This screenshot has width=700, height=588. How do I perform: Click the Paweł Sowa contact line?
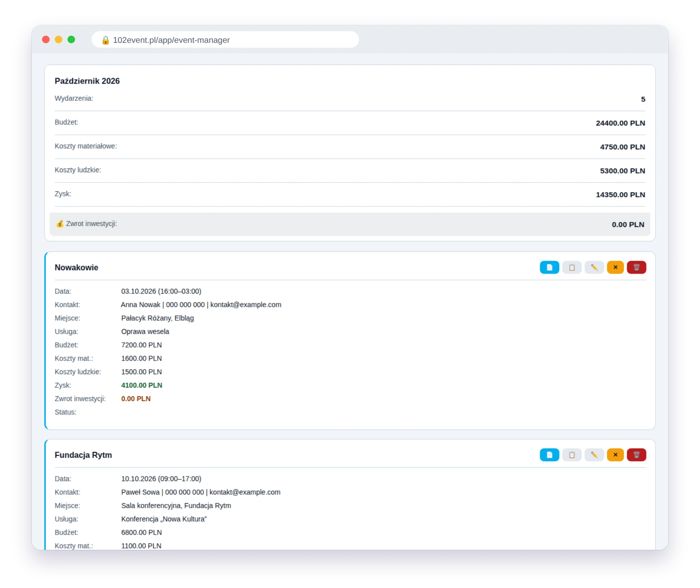pyautogui.click(x=201, y=492)
